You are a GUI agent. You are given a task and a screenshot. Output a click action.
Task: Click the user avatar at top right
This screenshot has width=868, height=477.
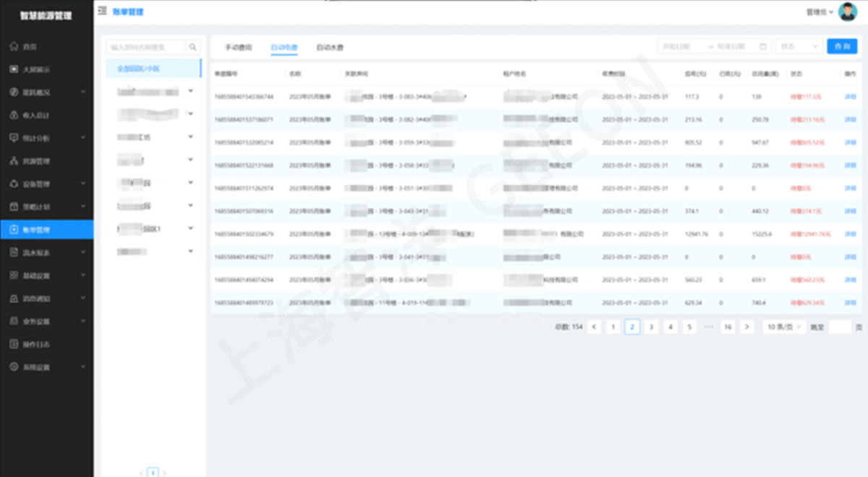tap(847, 12)
